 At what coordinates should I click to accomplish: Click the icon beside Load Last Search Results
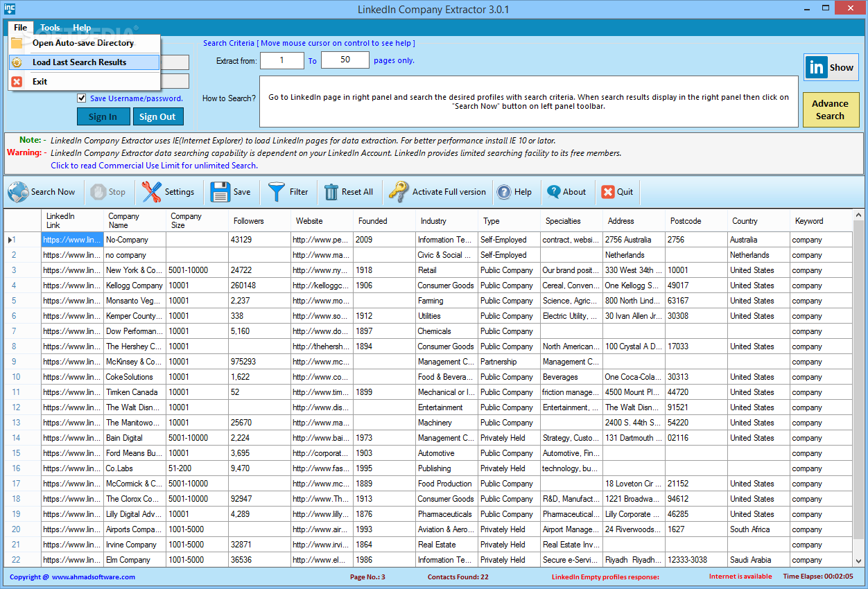17,62
